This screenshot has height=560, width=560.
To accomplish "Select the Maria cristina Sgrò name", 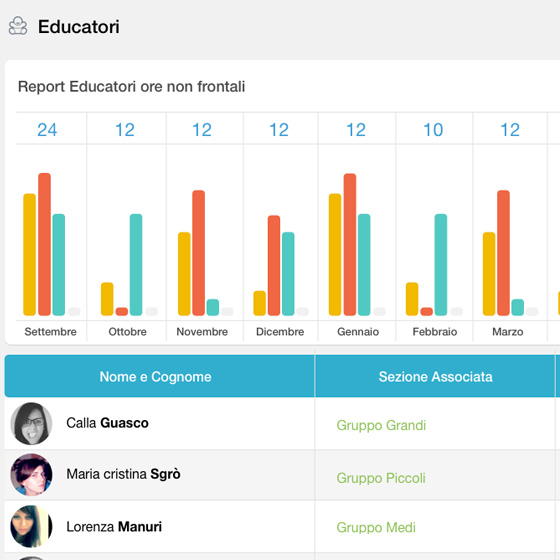I will pos(123,474).
